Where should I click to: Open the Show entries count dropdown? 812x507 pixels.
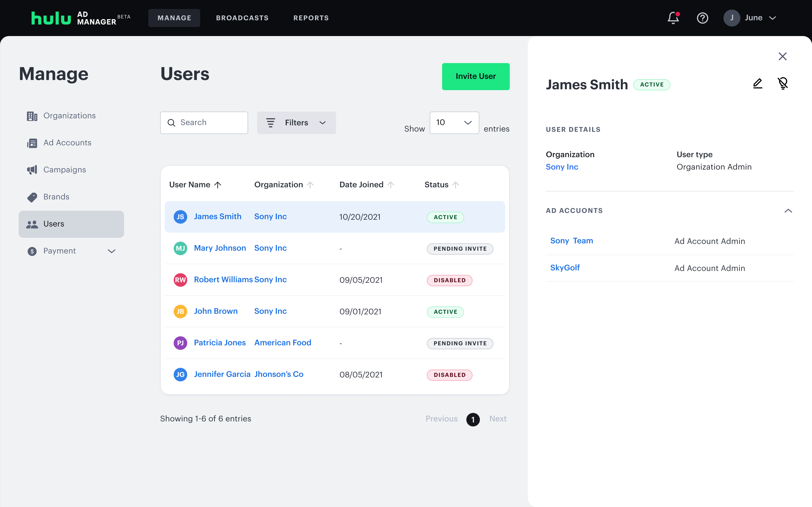tap(454, 123)
